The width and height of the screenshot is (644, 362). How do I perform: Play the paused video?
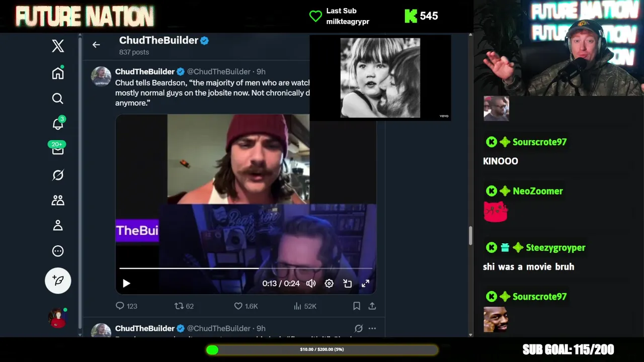126,284
